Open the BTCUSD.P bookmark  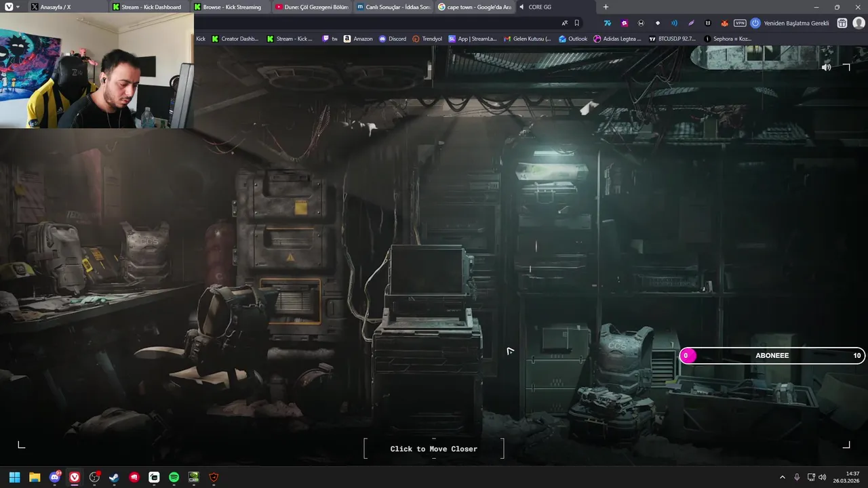pyautogui.click(x=673, y=39)
